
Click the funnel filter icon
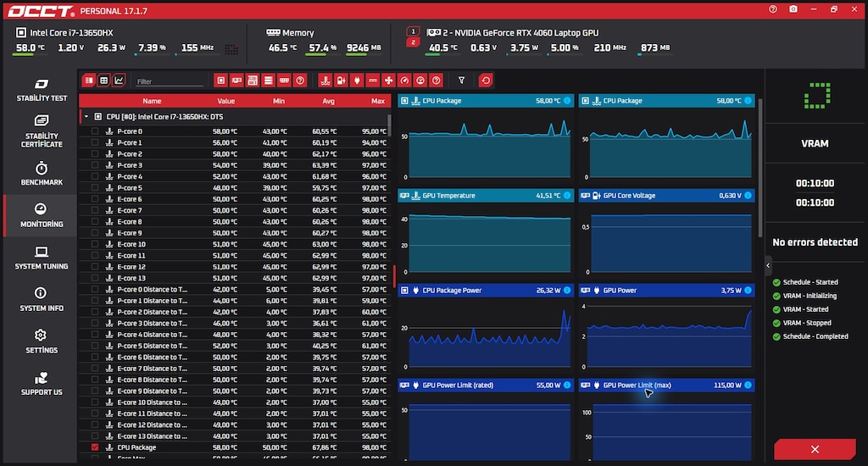click(x=461, y=80)
